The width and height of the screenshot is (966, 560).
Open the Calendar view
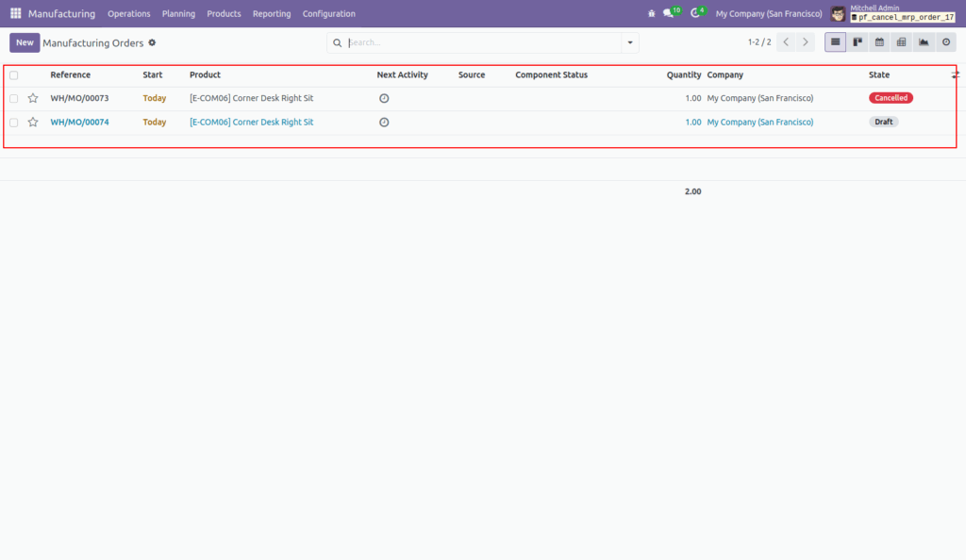pyautogui.click(x=878, y=41)
